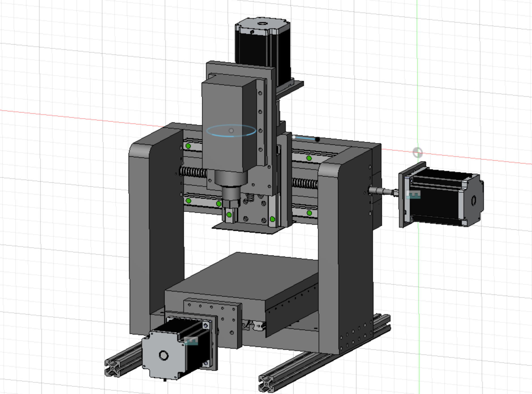Select the front stepper motor end cap
The width and height of the screenshot is (532, 394).
[x=164, y=355]
